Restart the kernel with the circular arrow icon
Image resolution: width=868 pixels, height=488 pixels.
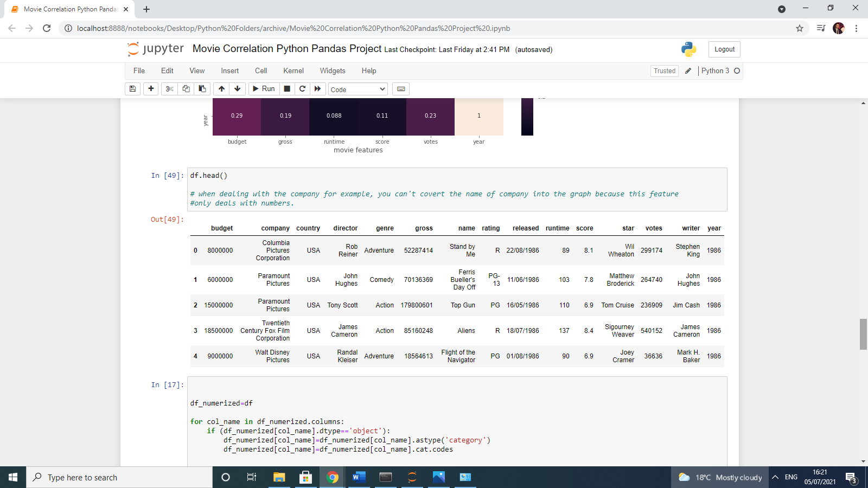[x=302, y=88]
